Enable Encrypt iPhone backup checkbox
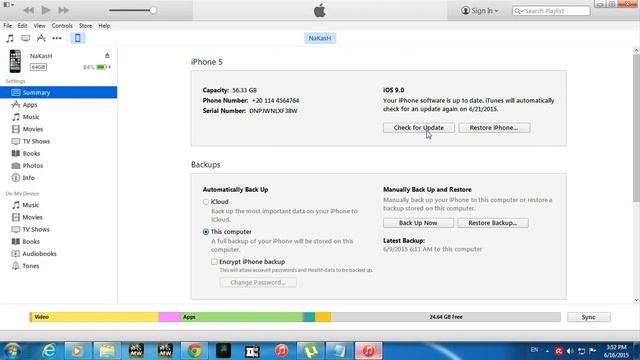Image resolution: width=640 pixels, height=360 pixels. click(214, 262)
